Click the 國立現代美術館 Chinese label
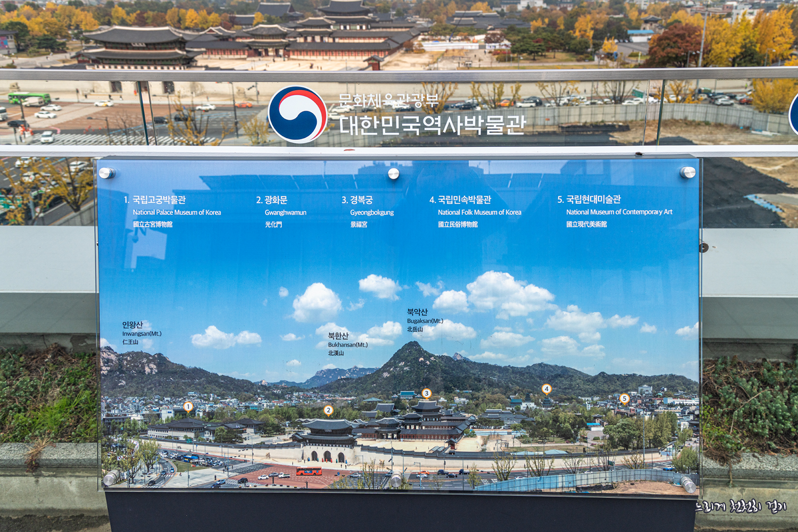 pyautogui.click(x=586, y=224)
